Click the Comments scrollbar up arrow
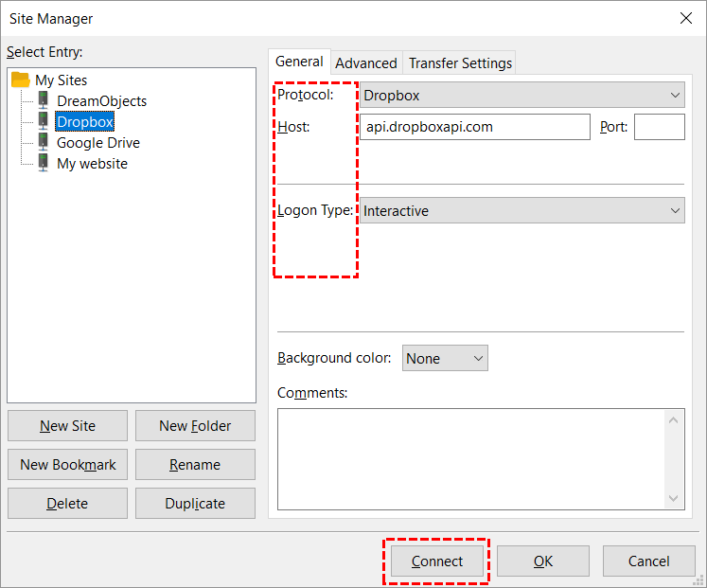The height and width of the screenshot is (588, 707). click(x=674, y=420)
